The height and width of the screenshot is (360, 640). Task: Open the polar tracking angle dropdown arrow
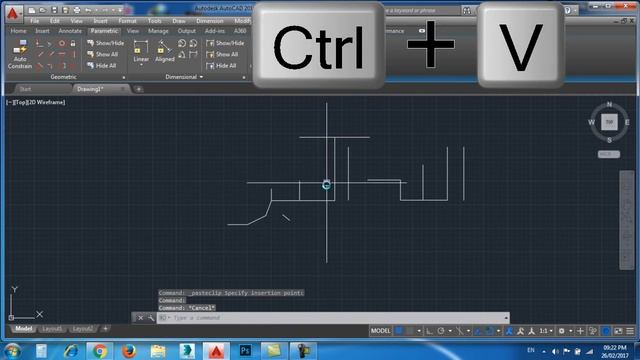[450, 331]
